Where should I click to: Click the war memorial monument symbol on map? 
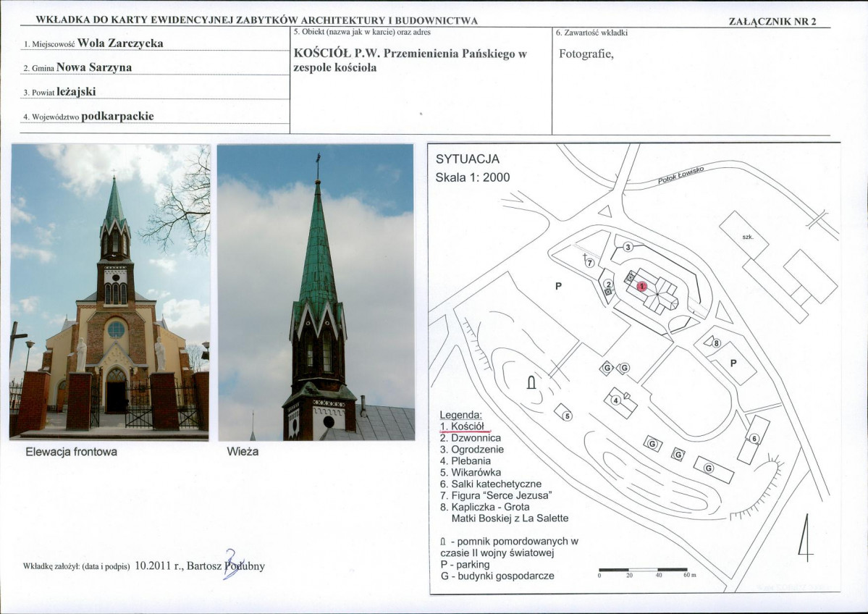[531, 382]
